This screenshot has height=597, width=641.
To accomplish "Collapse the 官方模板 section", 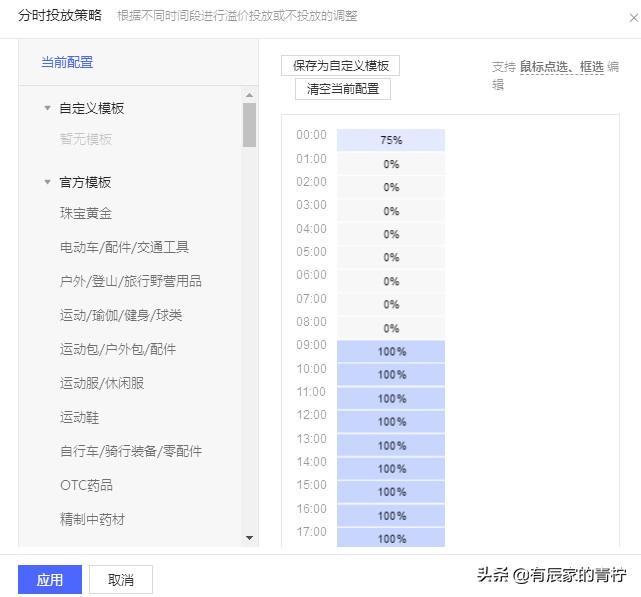I will click(x=47, y=182).
